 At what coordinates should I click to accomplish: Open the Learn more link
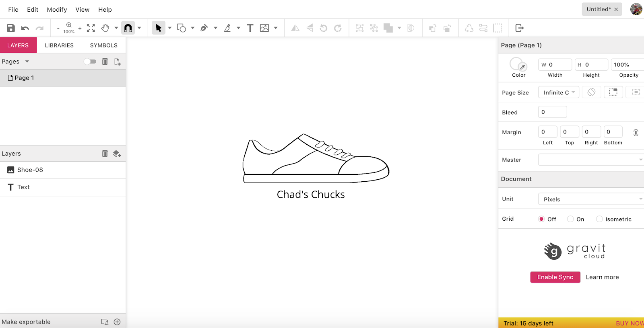coord(602,277)
